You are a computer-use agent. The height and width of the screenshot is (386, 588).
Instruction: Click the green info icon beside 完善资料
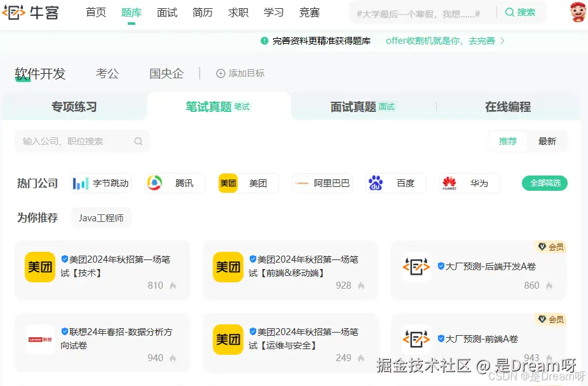(264, 41)
